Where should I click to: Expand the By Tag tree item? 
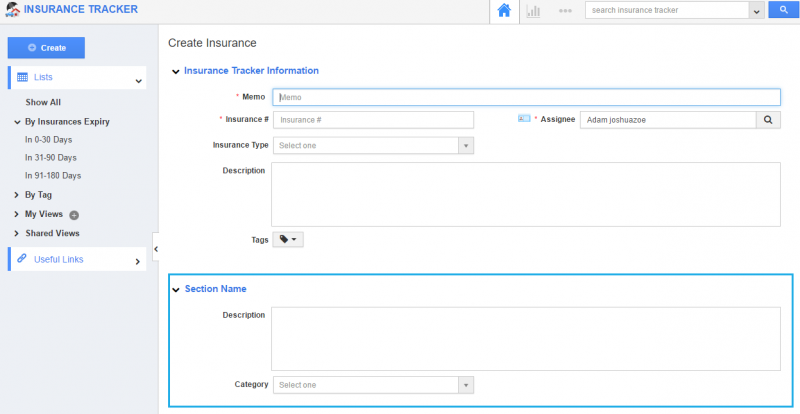click(x=17, y=195)
